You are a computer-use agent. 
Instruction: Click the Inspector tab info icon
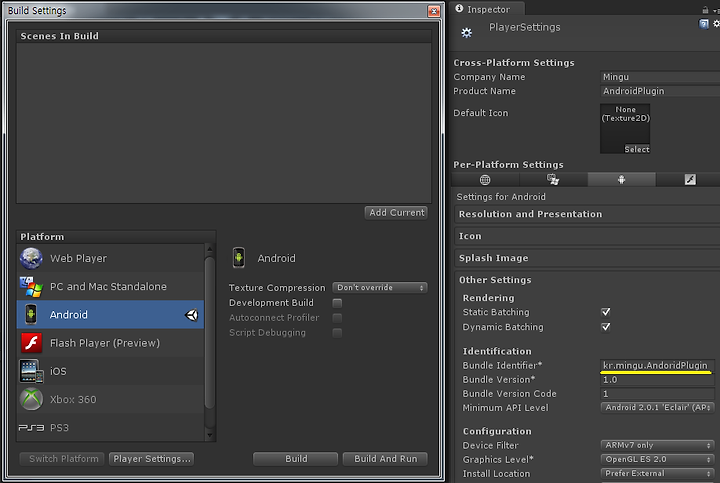pyautogui.click(x=459, y=9)
